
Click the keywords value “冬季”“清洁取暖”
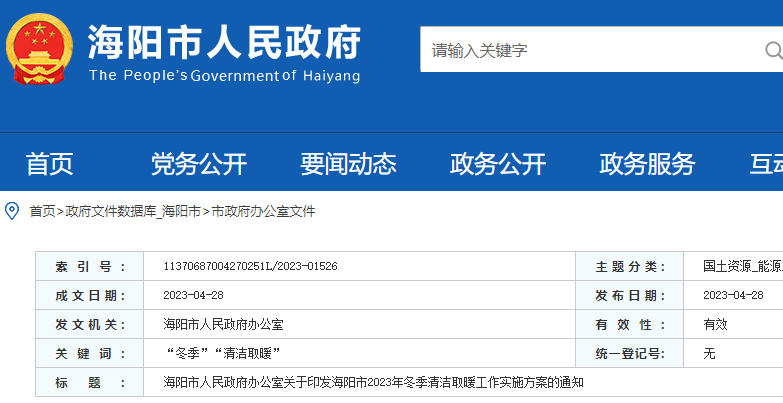point(221,354)
